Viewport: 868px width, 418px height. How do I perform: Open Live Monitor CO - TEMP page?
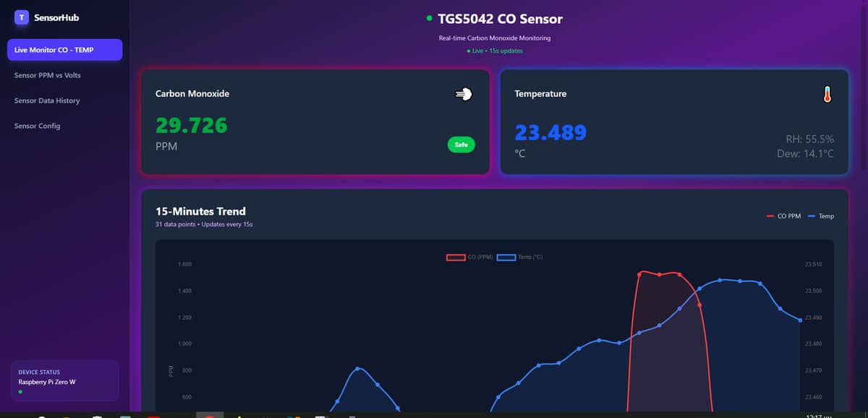click(x=64, y=50)
